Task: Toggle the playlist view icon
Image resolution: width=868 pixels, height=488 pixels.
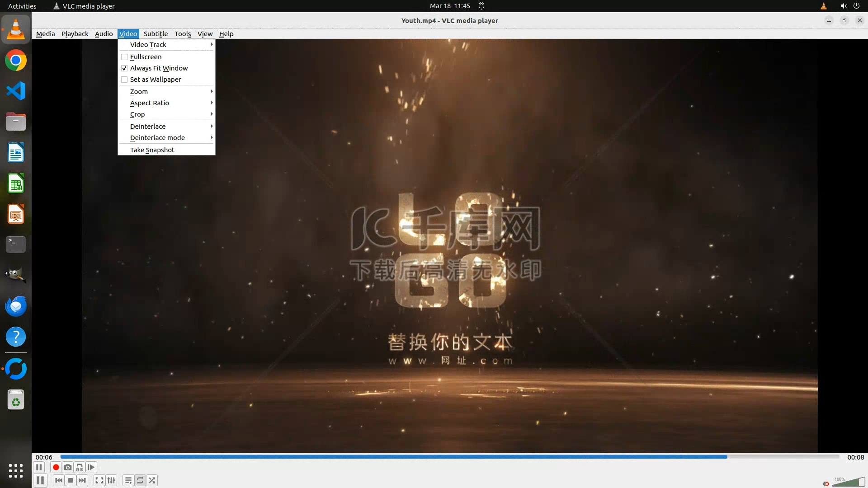Action: (x=128, y=480)
